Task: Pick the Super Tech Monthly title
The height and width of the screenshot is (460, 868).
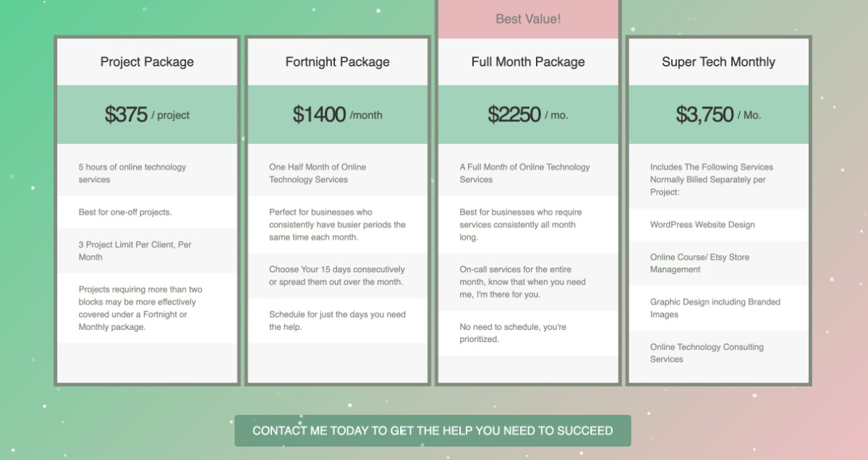Action: 718,62
